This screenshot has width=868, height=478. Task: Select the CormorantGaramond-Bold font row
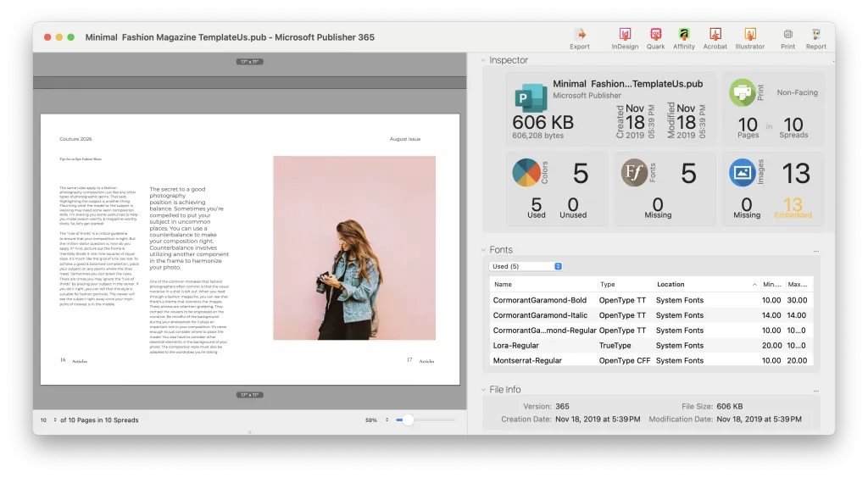651,300
